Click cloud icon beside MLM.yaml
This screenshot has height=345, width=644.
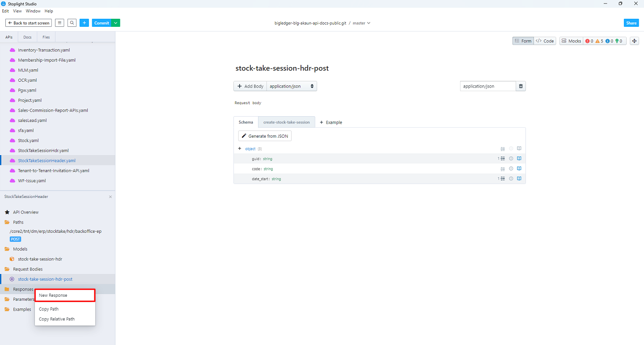(12, 70)
